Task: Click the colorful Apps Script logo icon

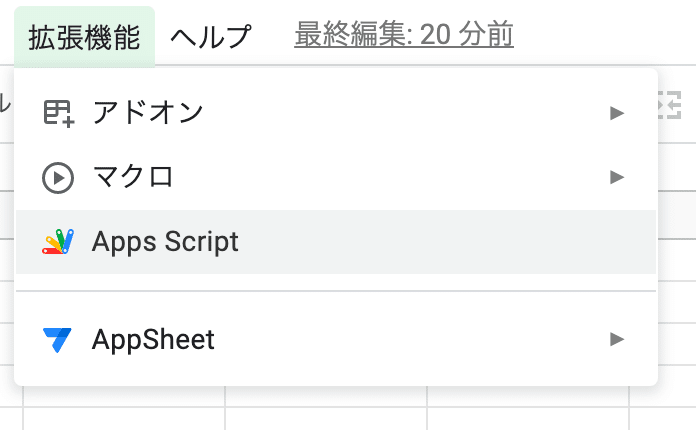Action: click(x=58, y=242)
